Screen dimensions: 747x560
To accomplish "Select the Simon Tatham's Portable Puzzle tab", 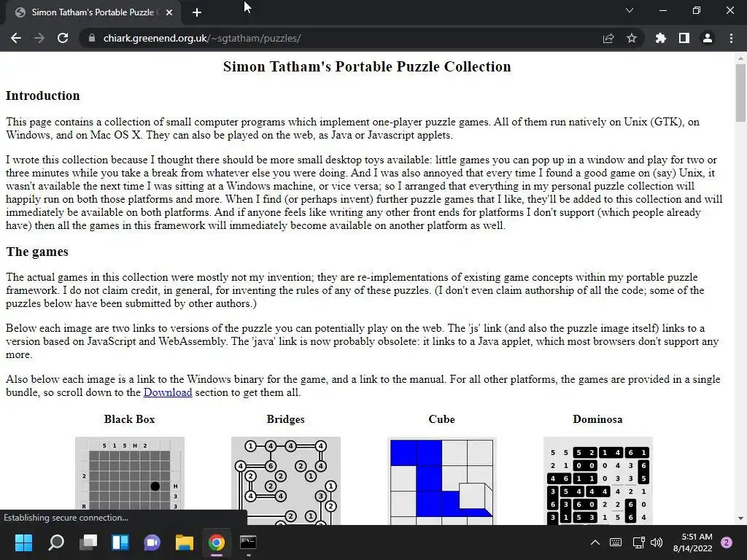I will point(93,12).
